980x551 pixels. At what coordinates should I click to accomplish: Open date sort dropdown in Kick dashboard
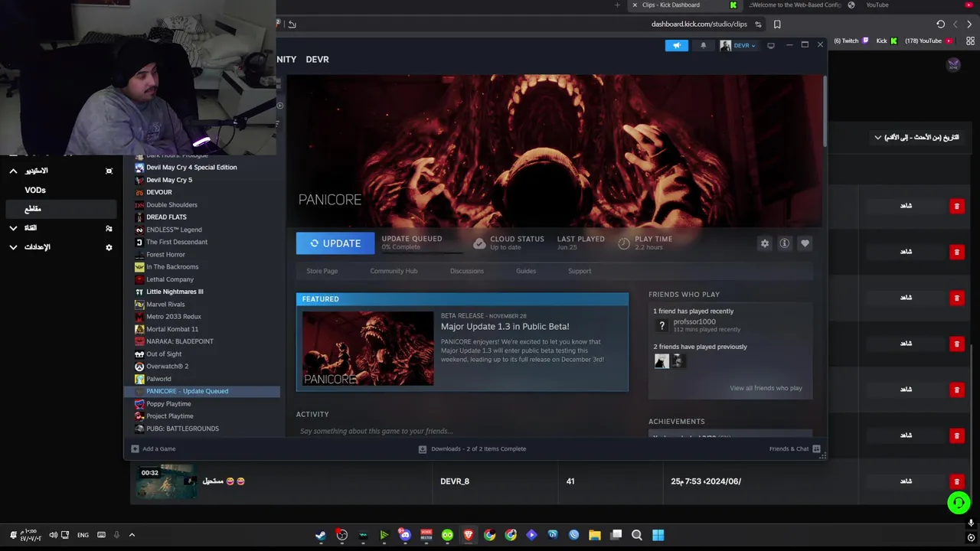point(916,137)
